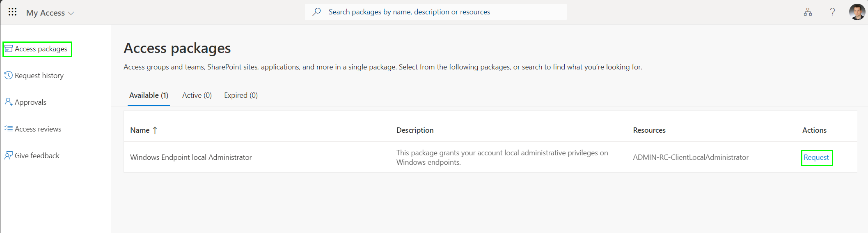This screenshot has height=233, width=868.
Task: Switch to the Expired (0) tab
Action: pos(241,95)
